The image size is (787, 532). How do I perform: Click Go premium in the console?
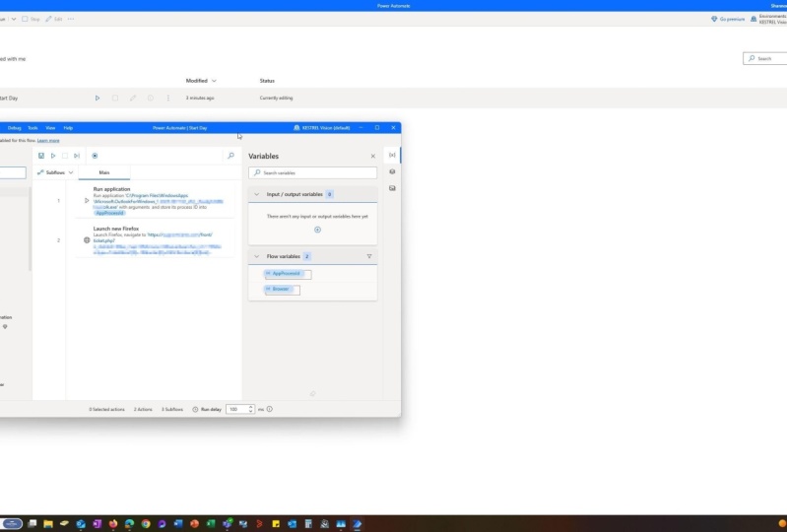coord(728,19)
